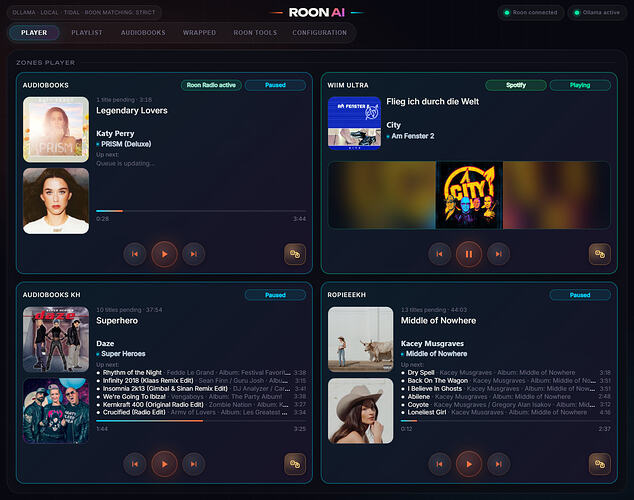
Task: Select queue item Loneliest Girl
Action: pyautogui.click(x=505, y=412)
